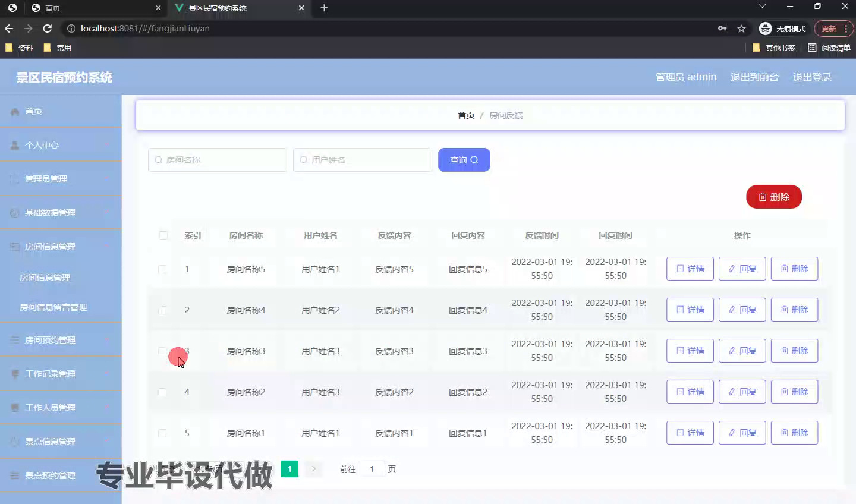Check the row checkbox for 房间名称3

[162, 351]
